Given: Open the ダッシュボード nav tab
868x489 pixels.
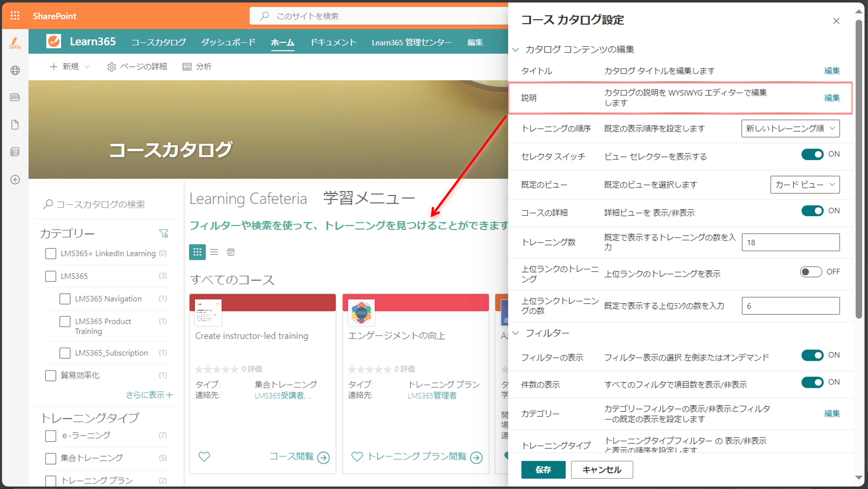Looking at the screenshot, I should tap(228, 42).
